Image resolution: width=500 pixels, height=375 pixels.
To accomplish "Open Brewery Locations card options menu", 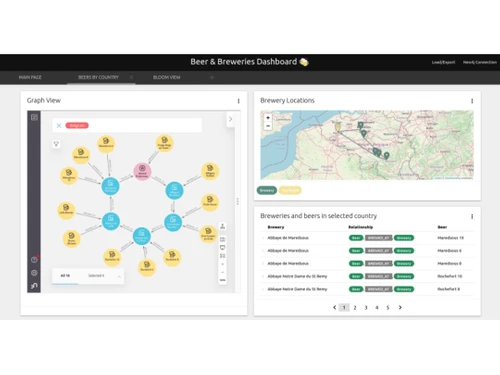I will click(472, 101).
